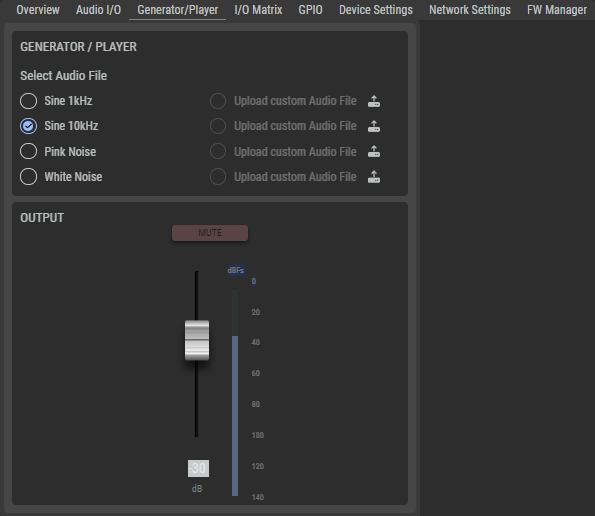This screenshot has width=595, height=516.
Task: Open the FW Manager tab
Action: coord(557,10)
